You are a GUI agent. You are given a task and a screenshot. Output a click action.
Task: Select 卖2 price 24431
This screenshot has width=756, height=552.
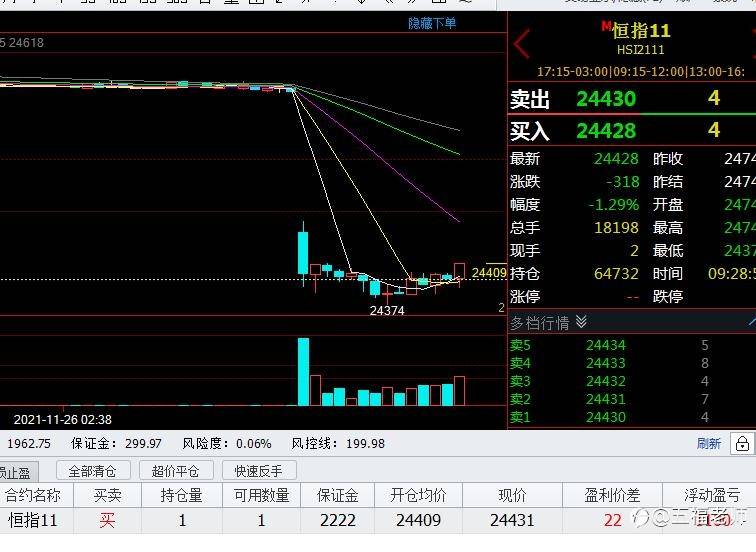click(606, 399)
